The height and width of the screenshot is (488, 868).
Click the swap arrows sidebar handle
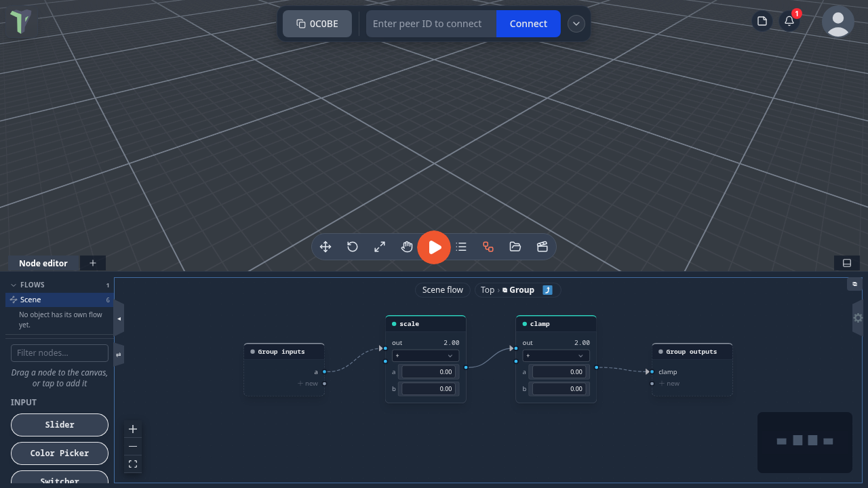tap(119, 354)
